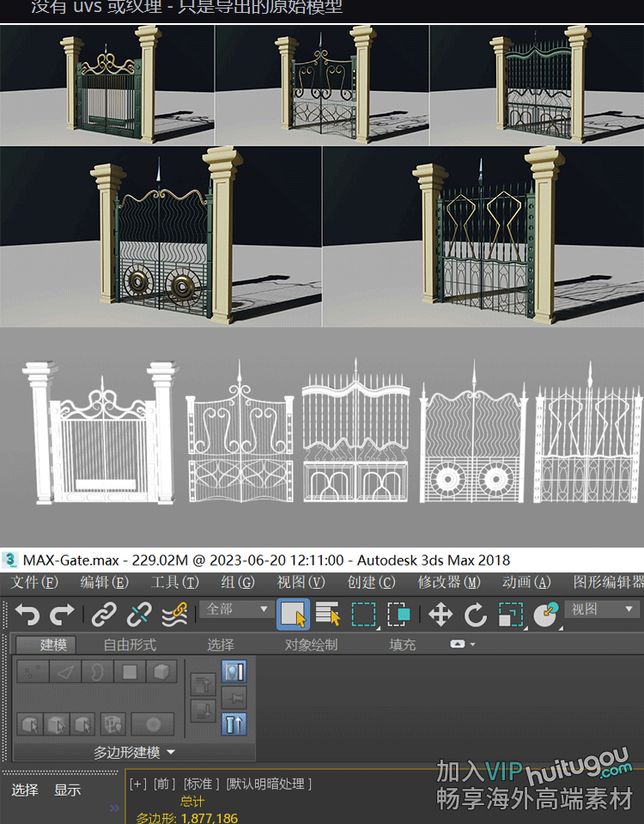The height and width of the screenshot is (824, 644).
Task: Click the top-left gold scroll gate render
Action: 107,85
